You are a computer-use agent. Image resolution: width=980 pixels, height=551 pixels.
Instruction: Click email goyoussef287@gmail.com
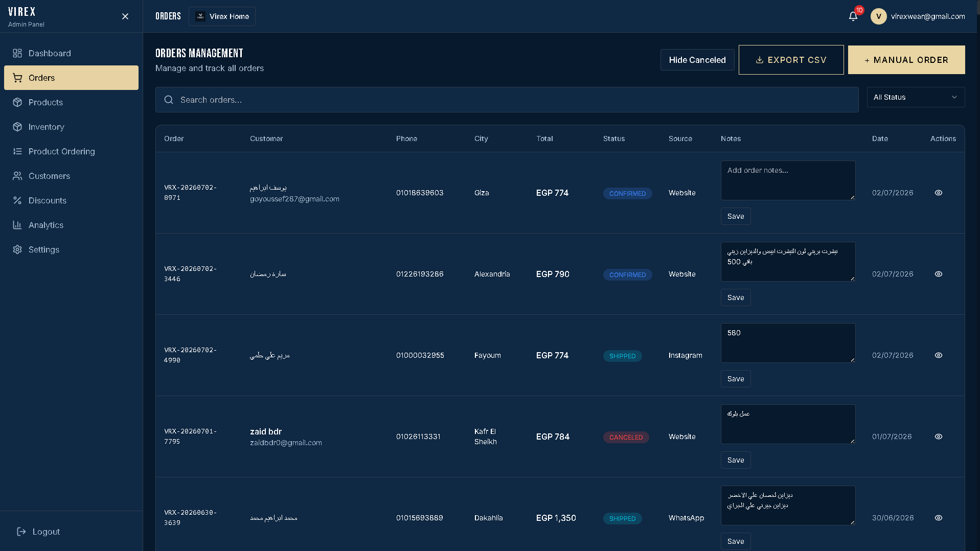[x=294, y=199]
